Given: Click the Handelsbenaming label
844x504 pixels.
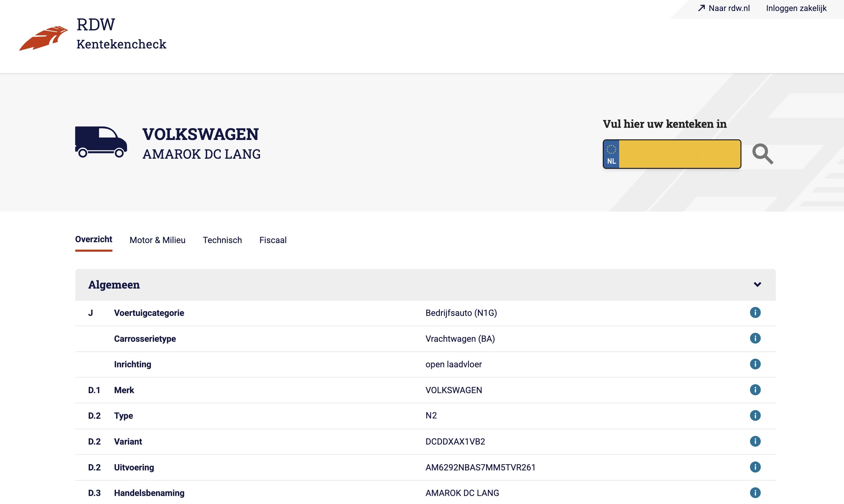Looking at the screenshot, I should click(149, 493).
